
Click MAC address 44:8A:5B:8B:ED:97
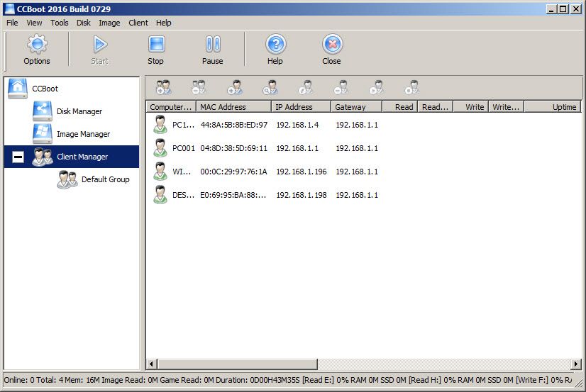(234, 125)
